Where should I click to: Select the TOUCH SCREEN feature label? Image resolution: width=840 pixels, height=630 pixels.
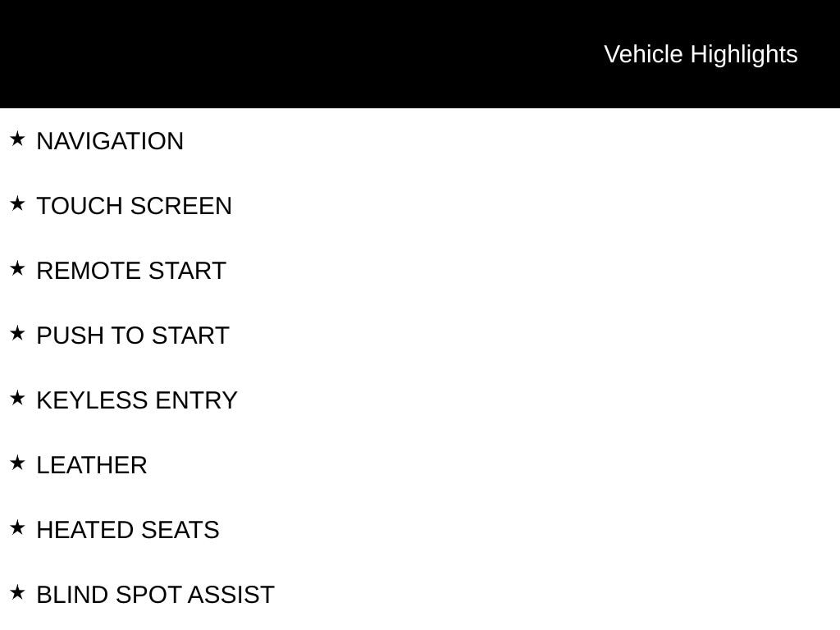pos(134,206)
